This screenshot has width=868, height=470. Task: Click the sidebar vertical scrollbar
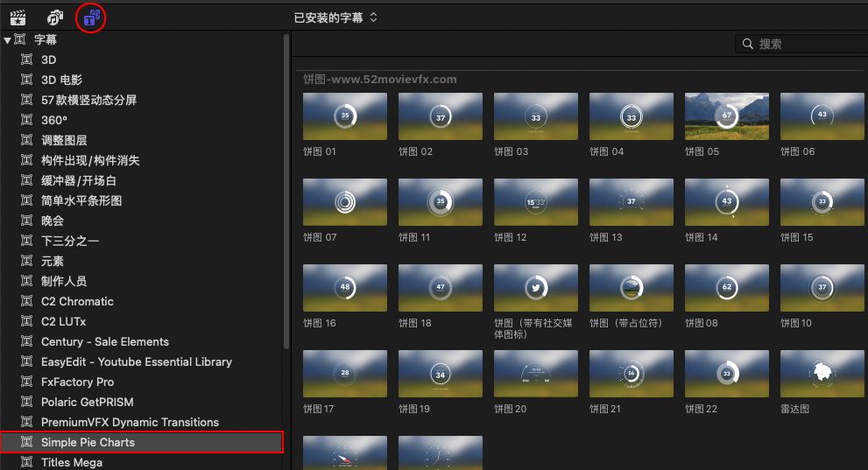(x=286, y=192)
